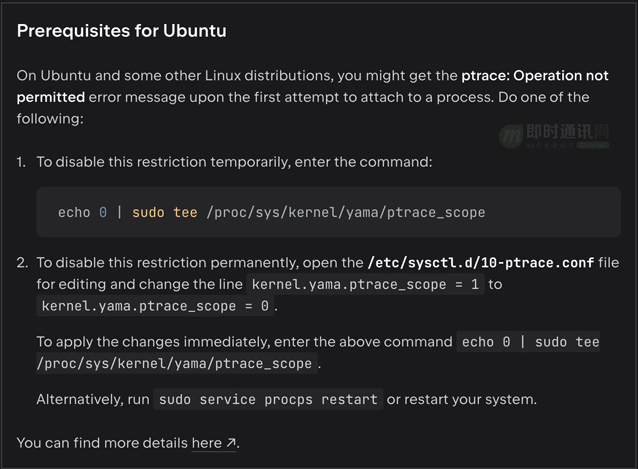Image resolution: width=638 pixels, height=469 pixels.
Task: Click the green "m" watermark logo
Action: (x=511, y=135)
